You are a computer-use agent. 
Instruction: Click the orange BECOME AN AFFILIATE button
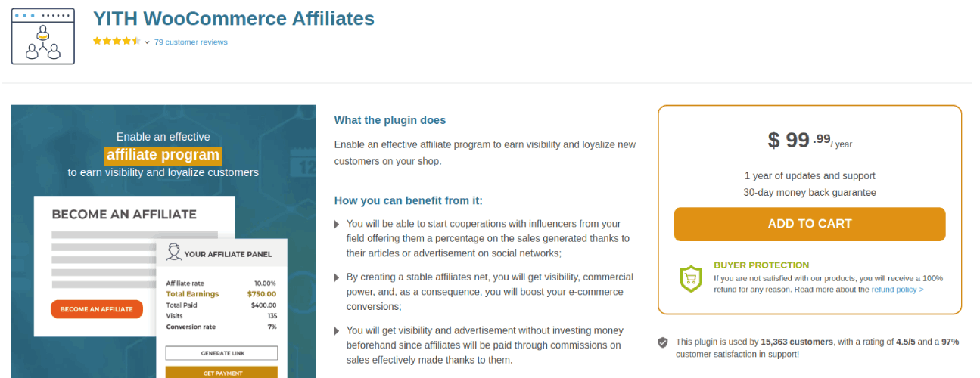(x=96, y=309)
